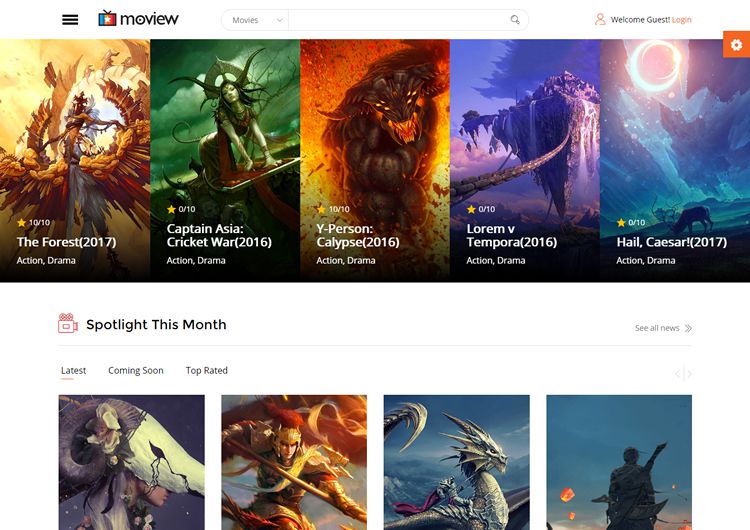Click the Spotlight film camera icon
Screen dimensions: 750x530
pyautogui.click(x=67, y=323)
